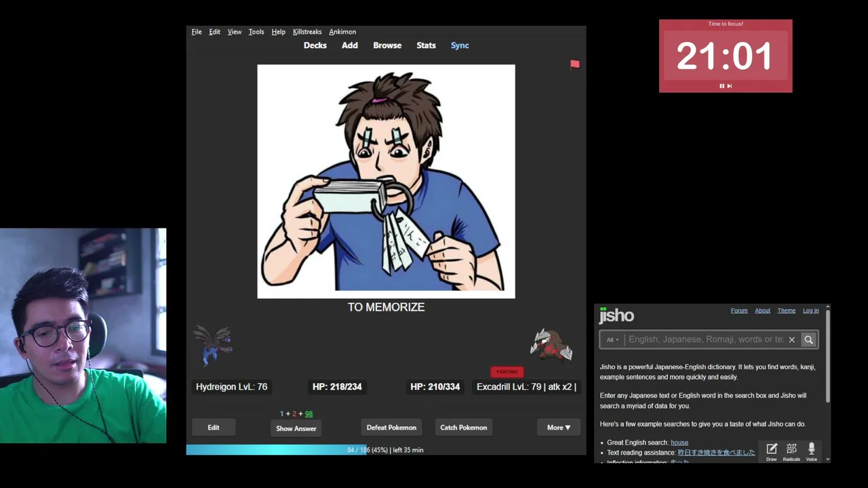Screen dimensions: 868x488
Task: Open Jisho Draw handwriting input
Action: 772,452
